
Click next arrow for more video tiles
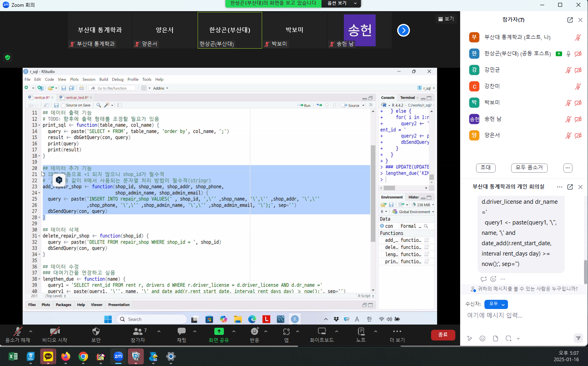tap(404, 30)
